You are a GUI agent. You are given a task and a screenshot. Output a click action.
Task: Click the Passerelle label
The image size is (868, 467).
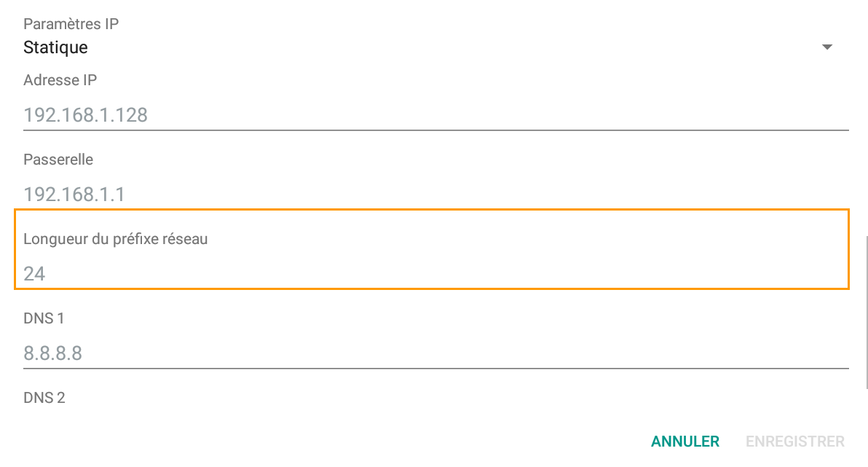click(x=58, y=160)
